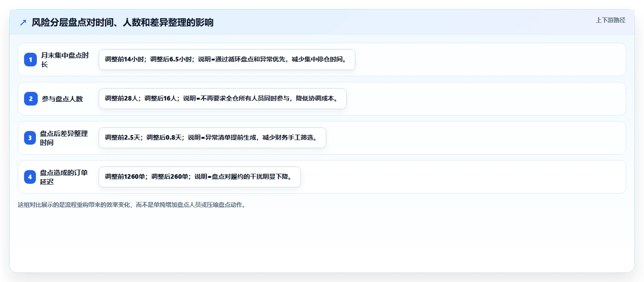Select the 月末集中盘点时长 row label
Viewport: 644px width, 282px height.
pyautogui.click(x=65, y=60)
